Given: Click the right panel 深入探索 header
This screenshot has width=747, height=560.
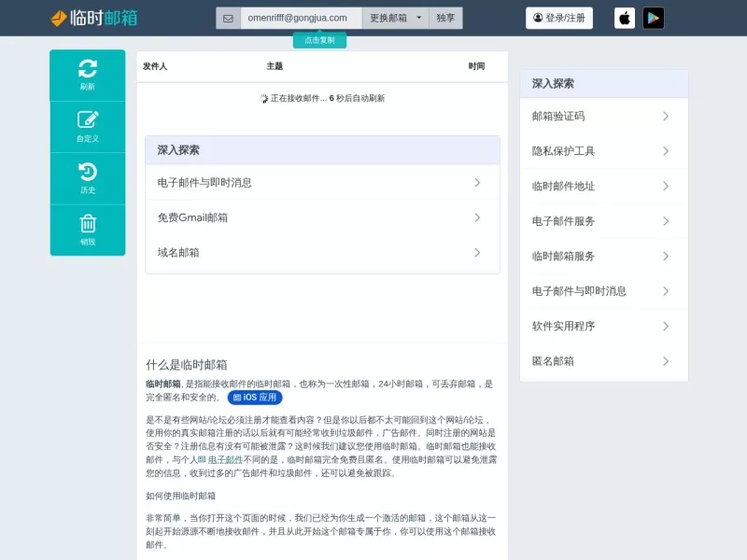Looking at the screenshot, I should coord(603,84).
